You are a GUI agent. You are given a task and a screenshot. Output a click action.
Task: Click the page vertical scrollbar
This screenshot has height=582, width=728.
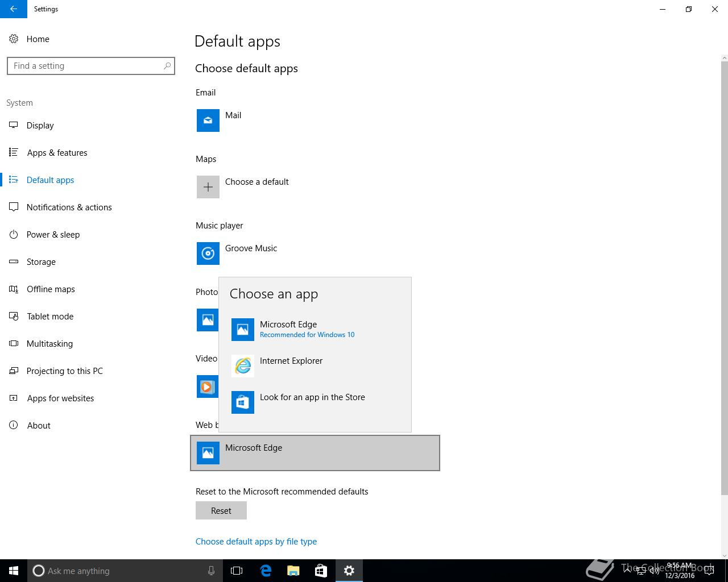(x=724, y=278)
